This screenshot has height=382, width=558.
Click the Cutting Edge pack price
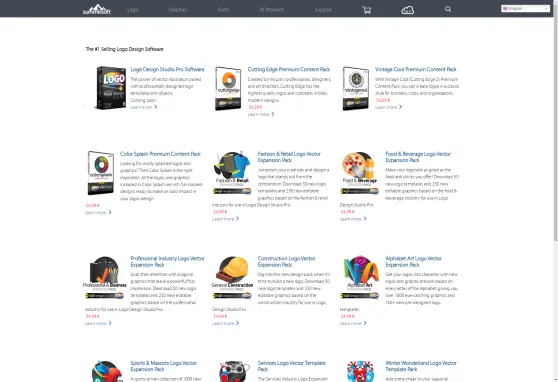(x=255, y=107)
